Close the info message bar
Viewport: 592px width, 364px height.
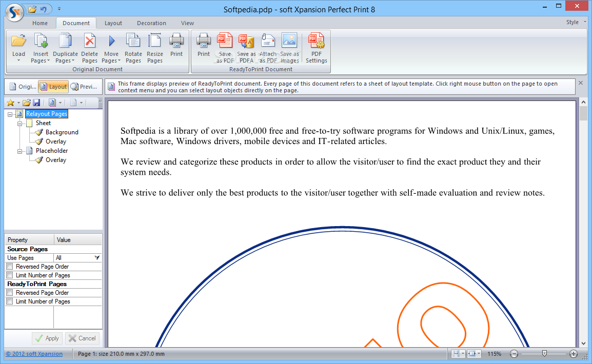coord(581,83)
